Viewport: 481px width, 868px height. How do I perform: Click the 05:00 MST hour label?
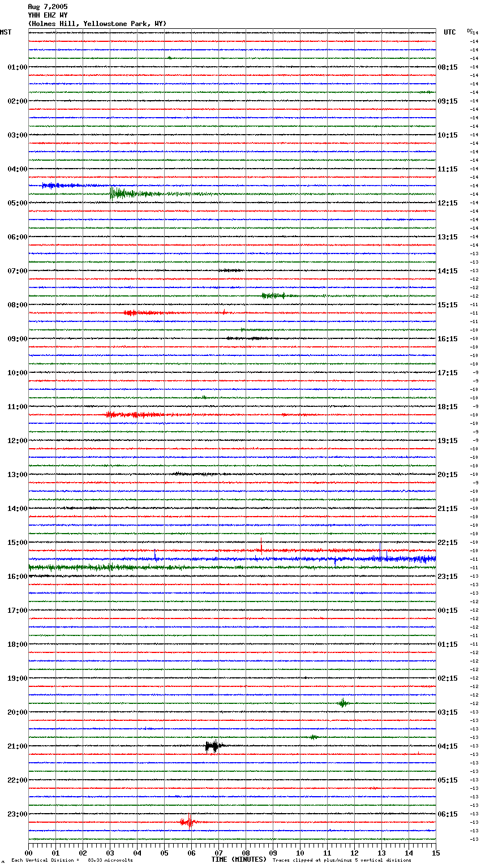point(18,203)
